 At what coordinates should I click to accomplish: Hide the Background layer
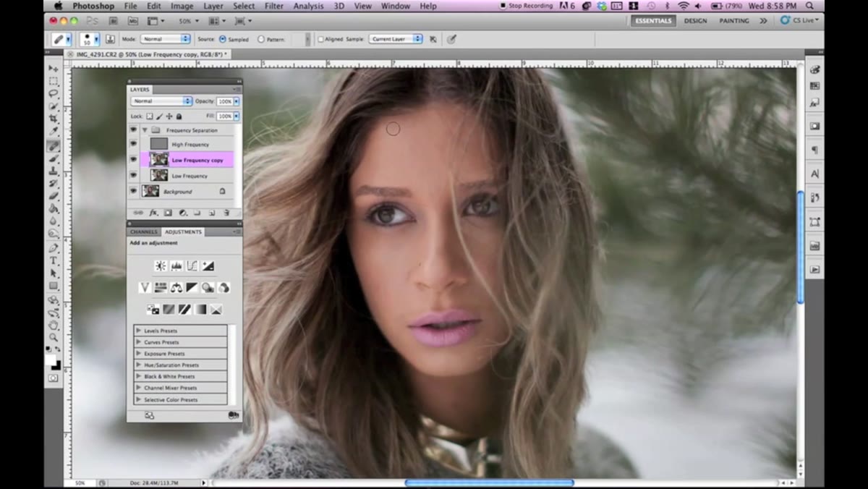pos(133,192)
